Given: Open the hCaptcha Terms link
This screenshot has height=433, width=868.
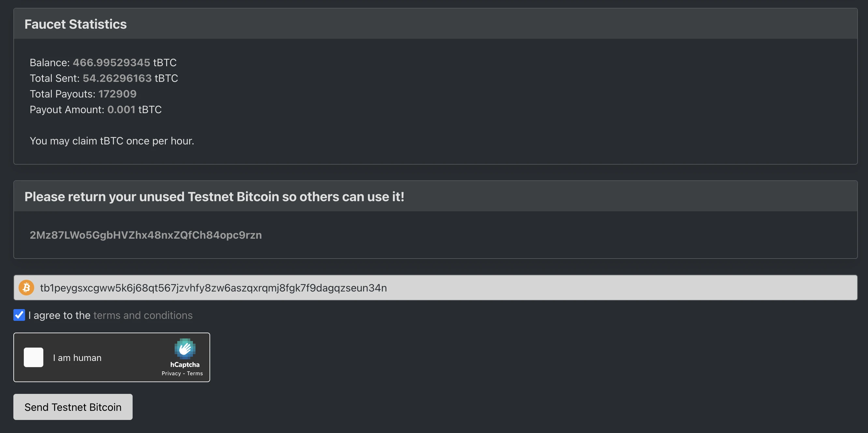Looking at the screenshot, I should tap(195, 373).
